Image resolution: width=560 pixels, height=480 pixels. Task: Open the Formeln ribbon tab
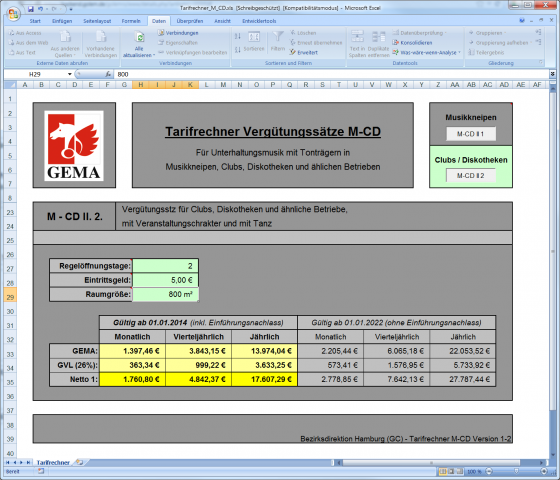[x=131, y=21]
